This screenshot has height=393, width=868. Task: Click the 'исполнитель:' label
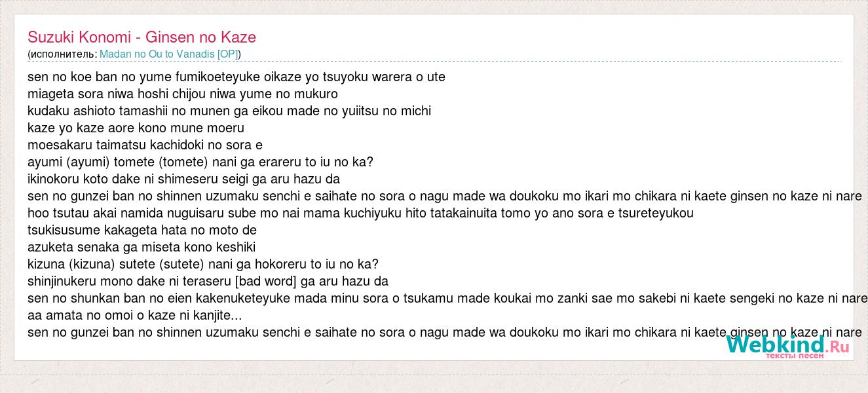tap(64, 54)
